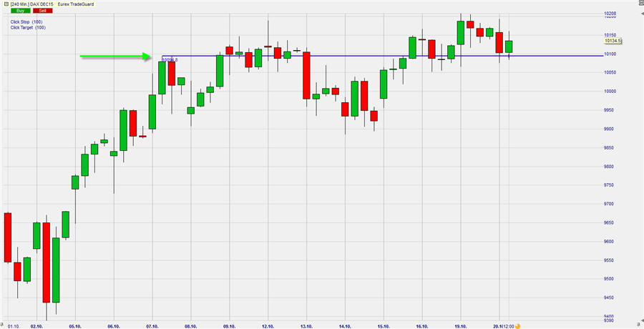644x329 pixels.
Task: Click the 08.10. date label
Action: pyautogui.click(x=191, y=326)
